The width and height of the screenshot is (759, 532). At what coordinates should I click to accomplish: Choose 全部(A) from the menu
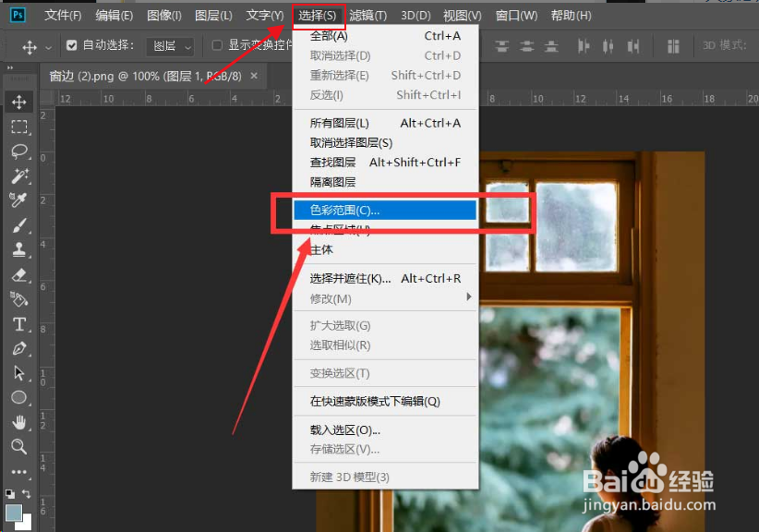385,36
